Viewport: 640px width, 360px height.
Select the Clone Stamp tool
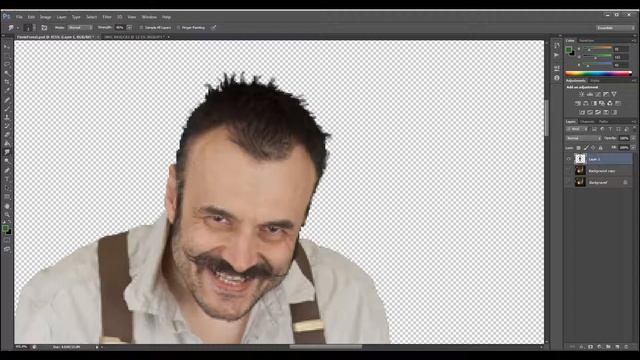click(7, 118)
